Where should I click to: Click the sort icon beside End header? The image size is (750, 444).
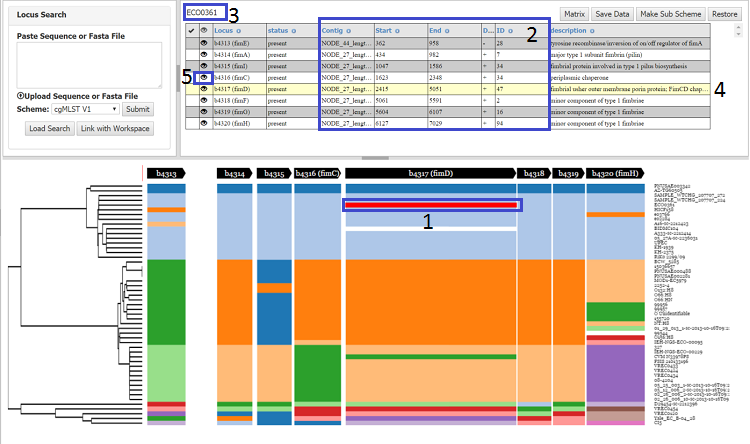tap(447, 31)
